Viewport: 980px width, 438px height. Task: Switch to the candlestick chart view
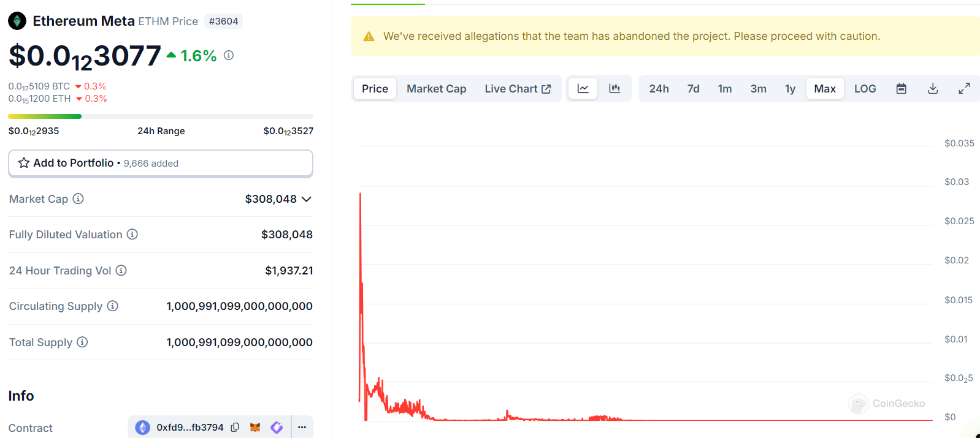click(x=614, y=89)
